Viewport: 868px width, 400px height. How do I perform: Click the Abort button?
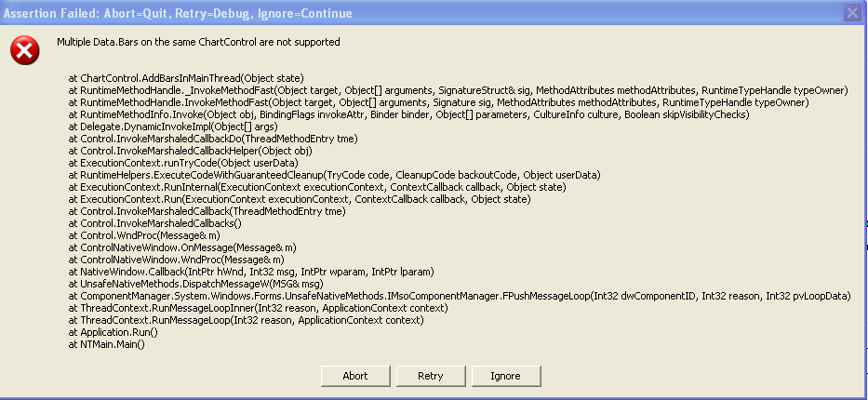point(354,376)
